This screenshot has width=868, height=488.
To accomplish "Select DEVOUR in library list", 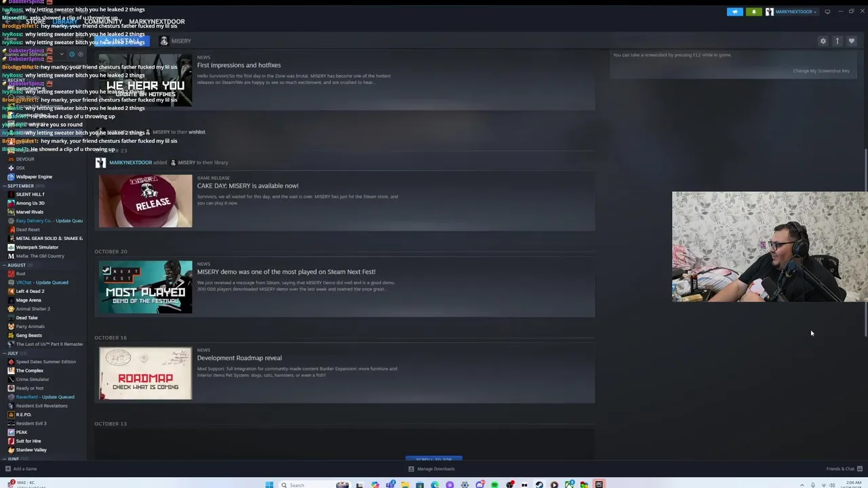I will (25, 159).
